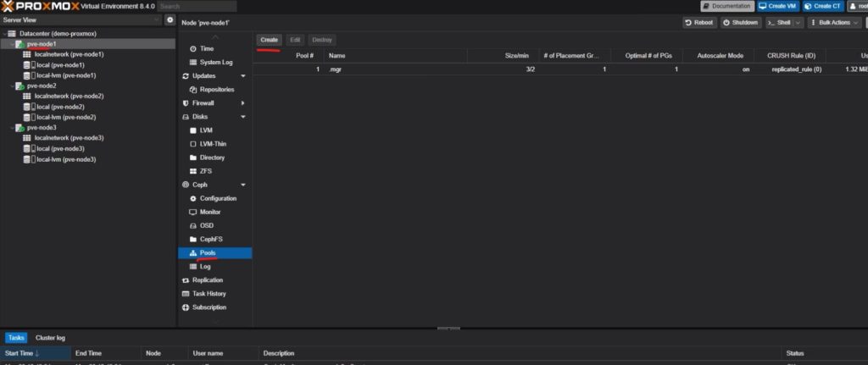The width and height of the screenshot is (868, 365).
Task: Select pve-node2 server icon
Action: (20, 86)
